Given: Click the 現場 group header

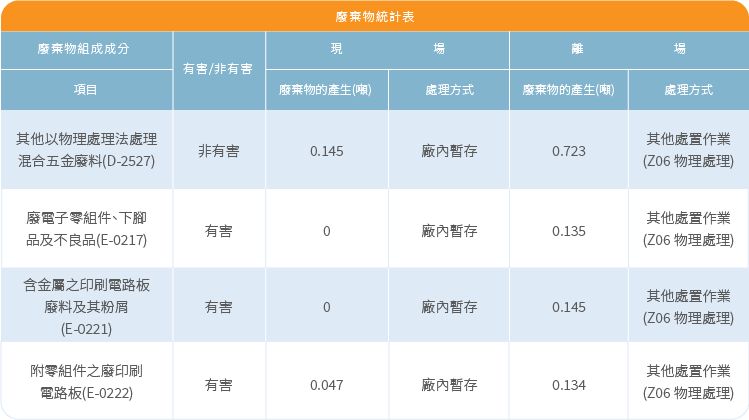Looking at the screenshot, I should 387,49.
